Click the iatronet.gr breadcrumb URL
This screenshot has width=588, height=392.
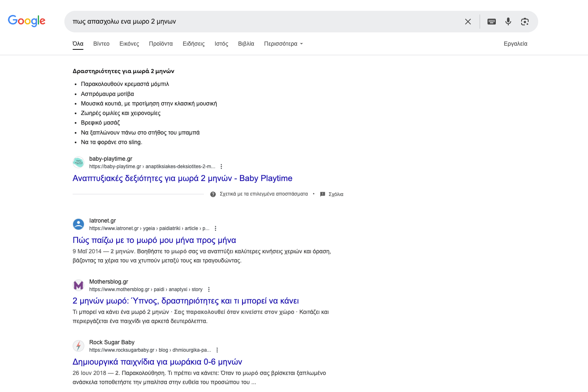[x=149, y=228]
